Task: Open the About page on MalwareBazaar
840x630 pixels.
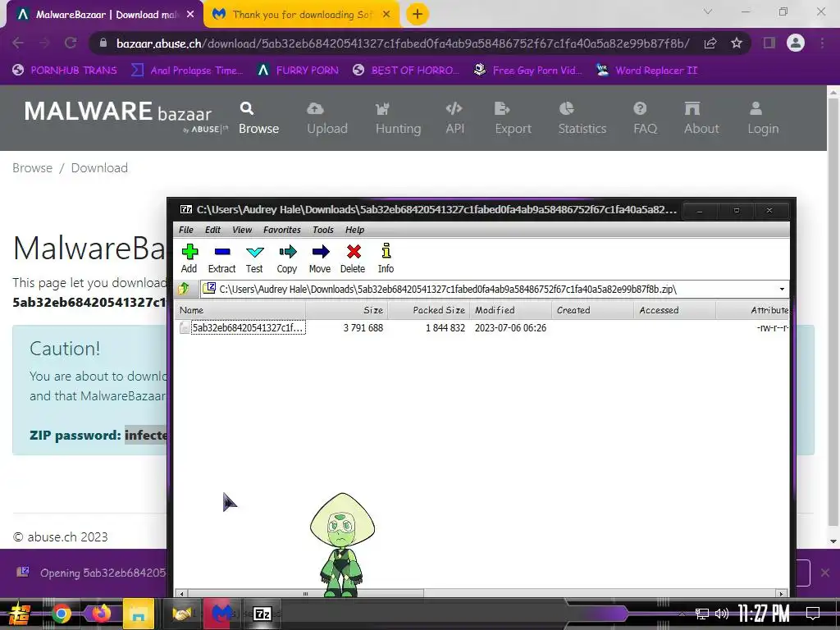Action: click(x=701, y=118)
